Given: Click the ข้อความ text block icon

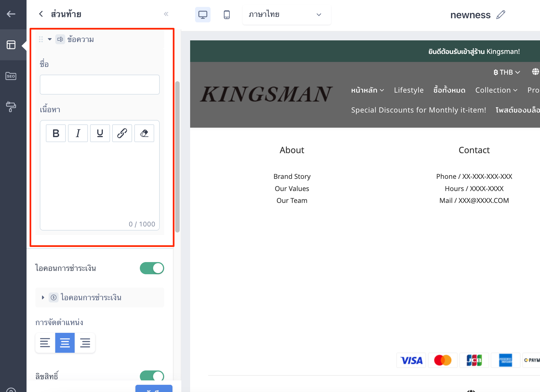Looking at the screenshot, I should [60, 40].
